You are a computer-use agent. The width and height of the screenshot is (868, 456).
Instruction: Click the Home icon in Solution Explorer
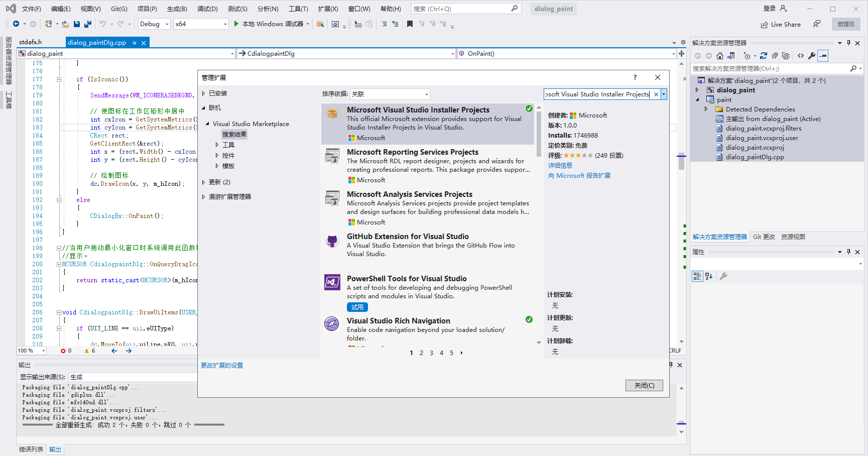720,56
